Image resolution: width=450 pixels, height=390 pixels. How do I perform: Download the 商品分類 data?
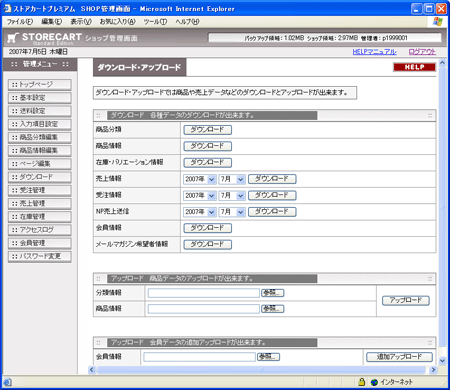208,130
